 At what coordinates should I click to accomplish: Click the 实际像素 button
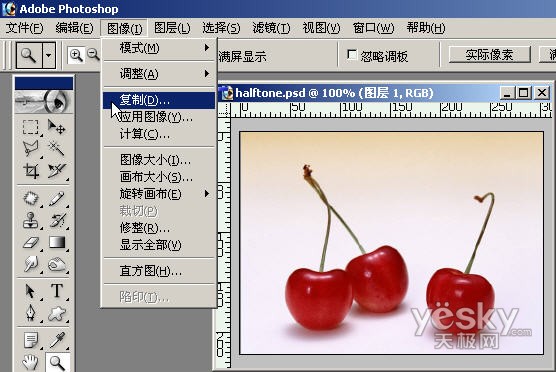tap(489, 55)
